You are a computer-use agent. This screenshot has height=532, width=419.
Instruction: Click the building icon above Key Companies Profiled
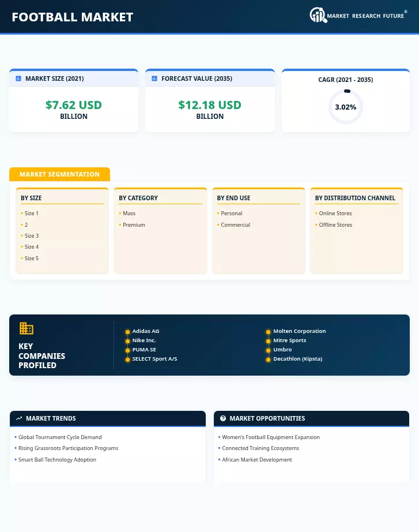[x=26, y=328]
